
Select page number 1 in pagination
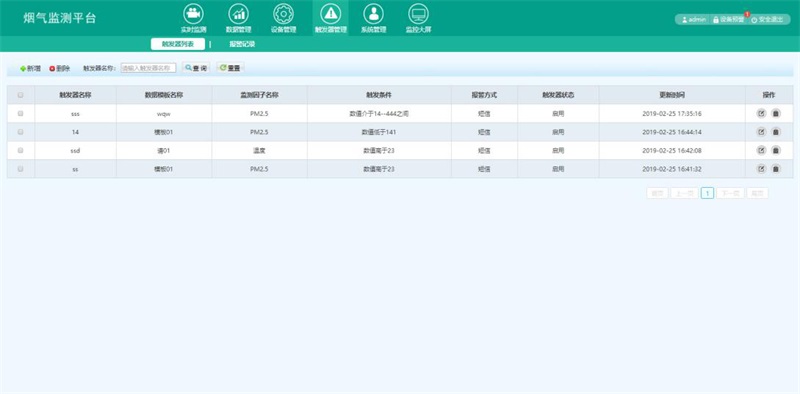tap(707, 193)
